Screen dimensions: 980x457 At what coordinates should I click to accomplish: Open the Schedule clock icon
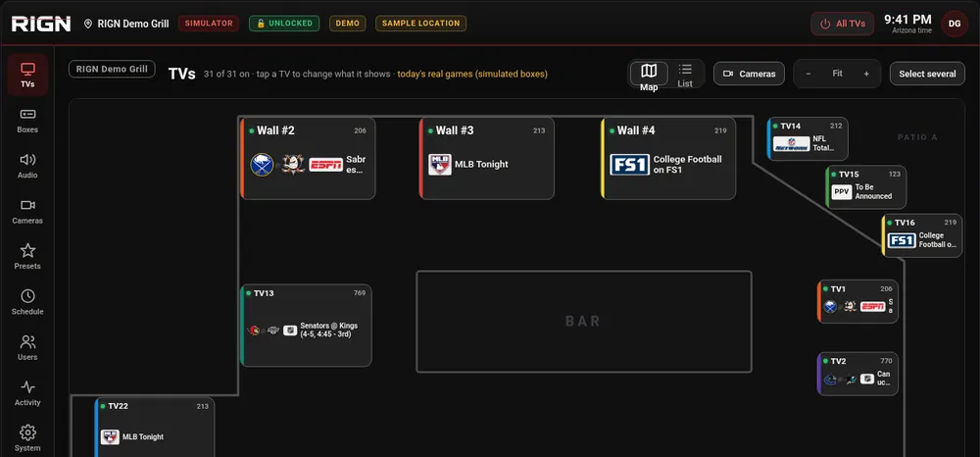click(27, 296)
